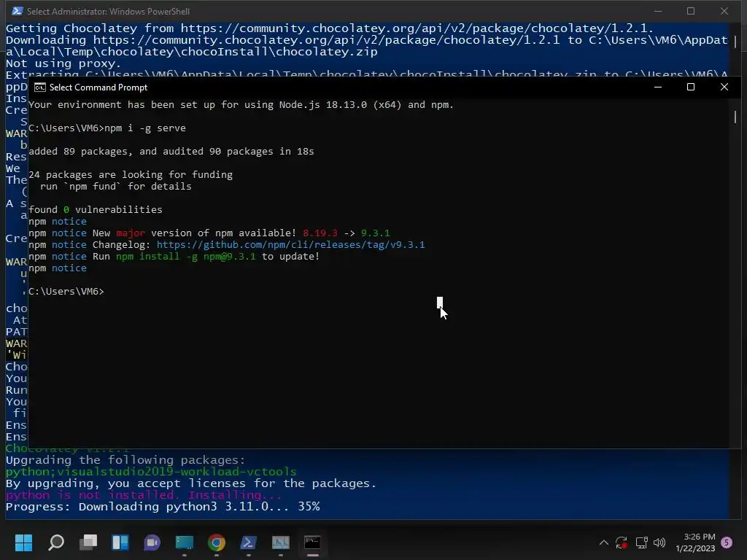Click PowerShell window title bar icon
This screenshot has height=560, width=747.
pos(18,11)
